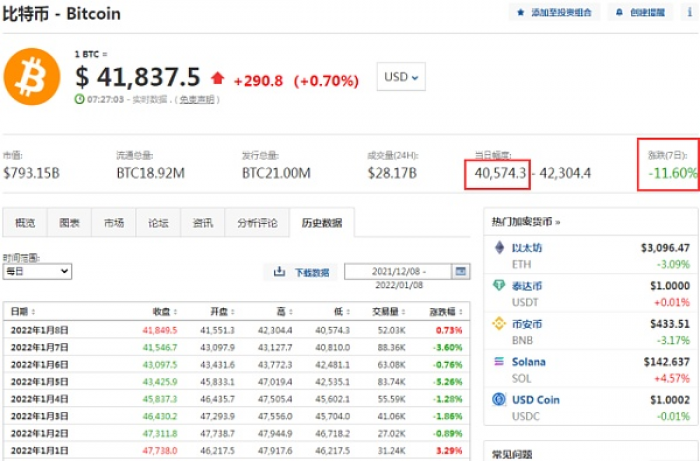
Task: Click the BTC21.00M total supply value
Action: (276, 173)
